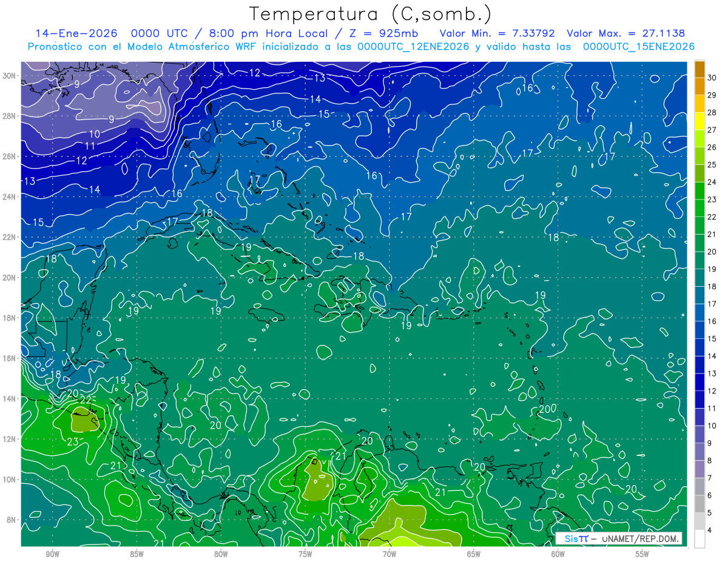Click the '55W' longitude axis label
728x562 pixels.
[642, 554]
